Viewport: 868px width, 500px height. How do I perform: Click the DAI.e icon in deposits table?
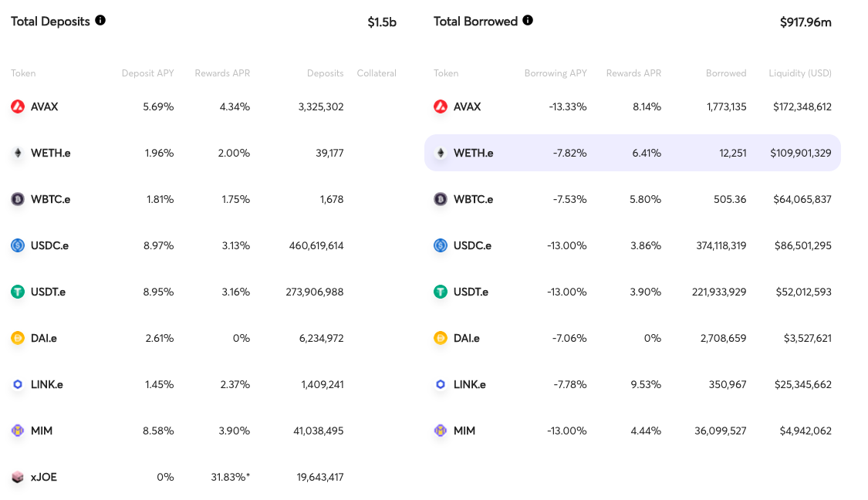(18, 338)
